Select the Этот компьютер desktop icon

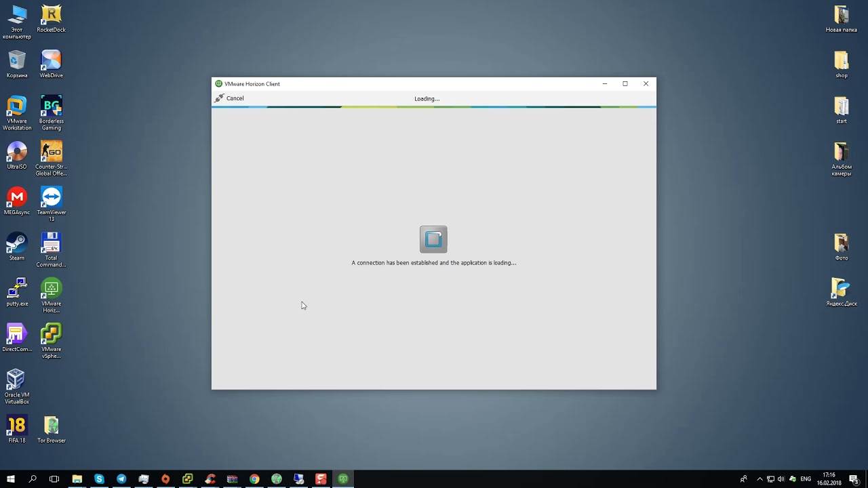17,22
